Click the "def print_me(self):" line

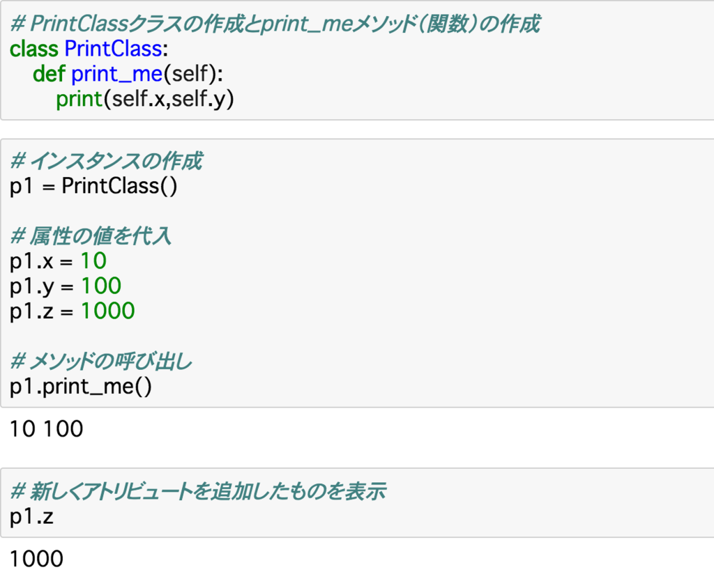[128, 74]
